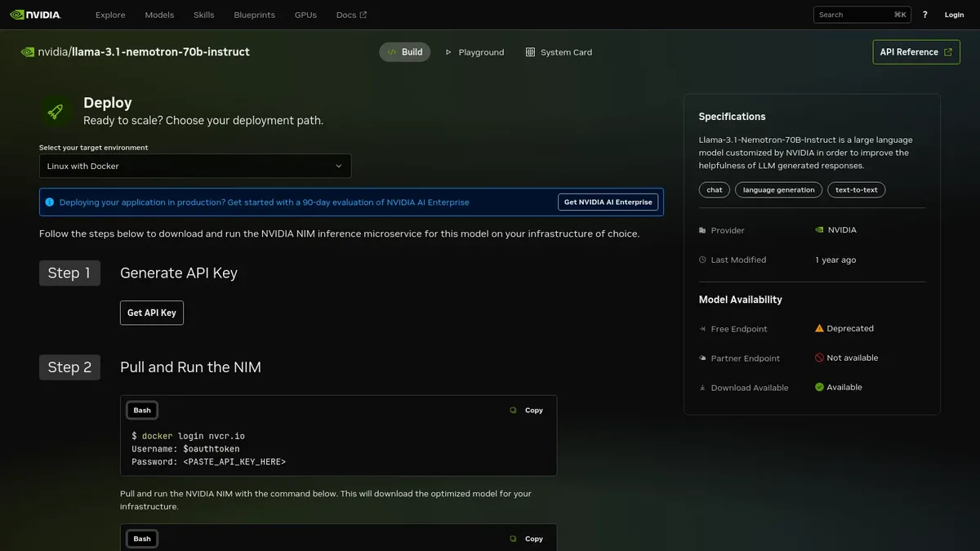Image resolution: width=980 pixels, height=551 pixels.
Task: Click the System Card grid icon
Action: click(x=530, y=52)
